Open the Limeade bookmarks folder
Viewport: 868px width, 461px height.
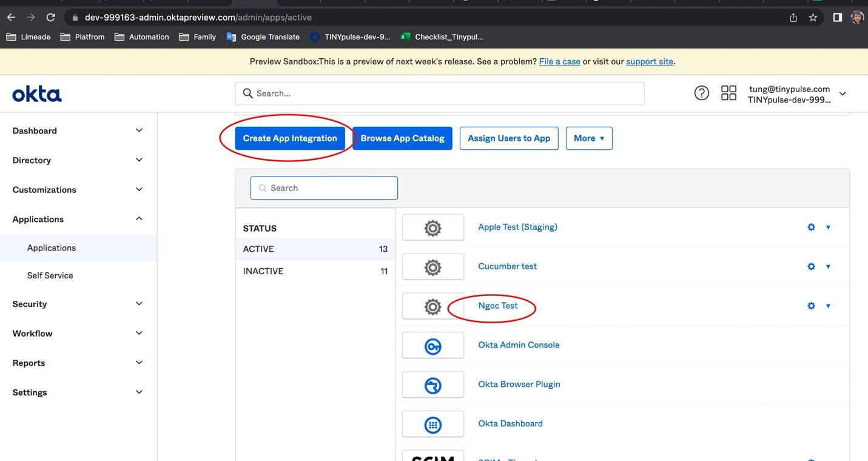(28, 37)
